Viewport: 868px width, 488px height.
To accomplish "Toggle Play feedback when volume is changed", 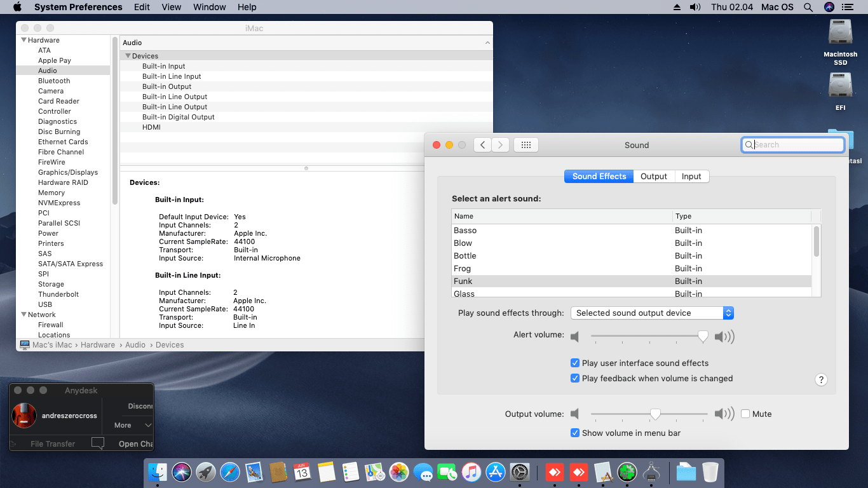I will coord(575,378).
